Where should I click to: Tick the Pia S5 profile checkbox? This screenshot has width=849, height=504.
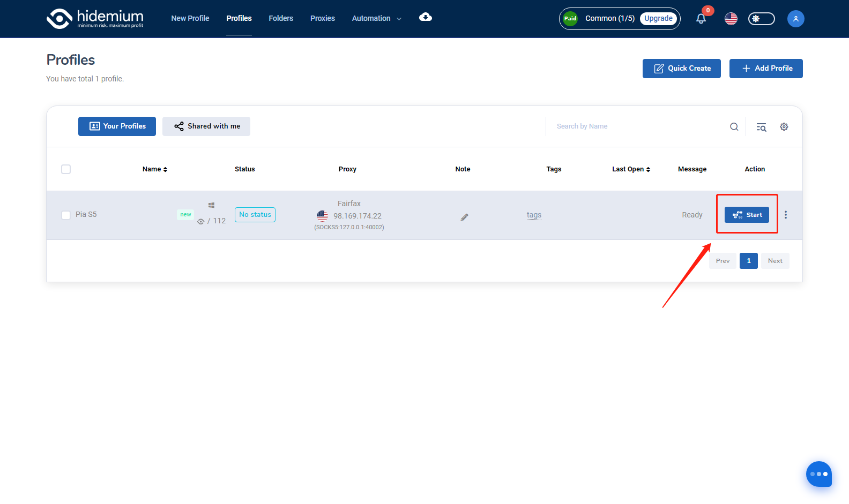click(x=66, y=215)
